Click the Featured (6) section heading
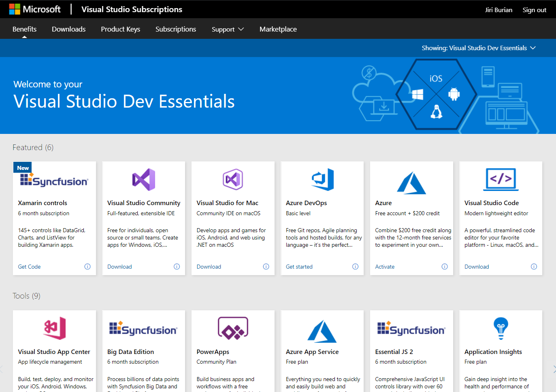This screenshot has height=392, width=556. point(33,147)
